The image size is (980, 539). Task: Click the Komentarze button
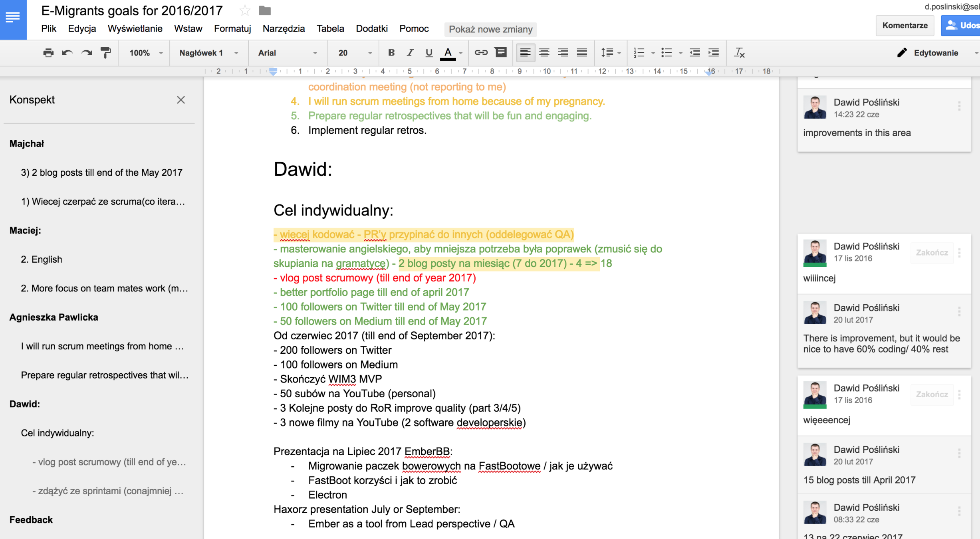905,26
